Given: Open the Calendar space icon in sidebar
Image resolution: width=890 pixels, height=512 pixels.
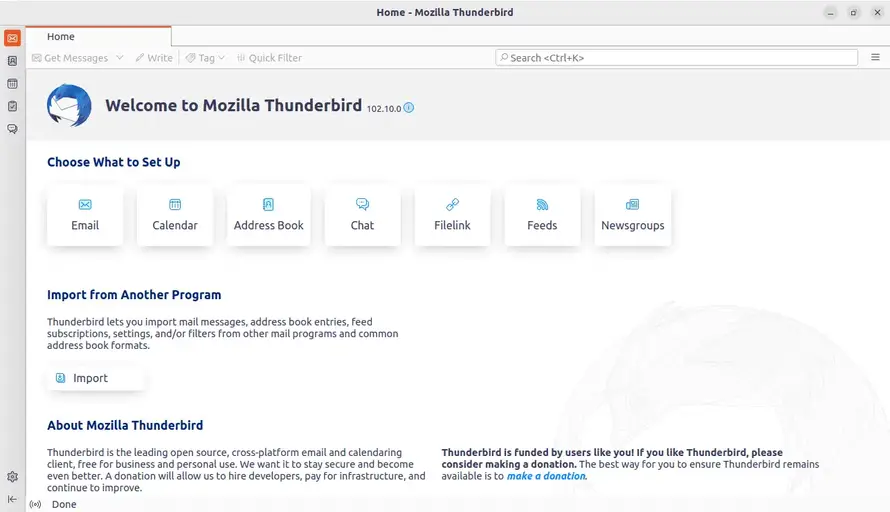Looking at the screenshot, I should [x=12, y=83].
